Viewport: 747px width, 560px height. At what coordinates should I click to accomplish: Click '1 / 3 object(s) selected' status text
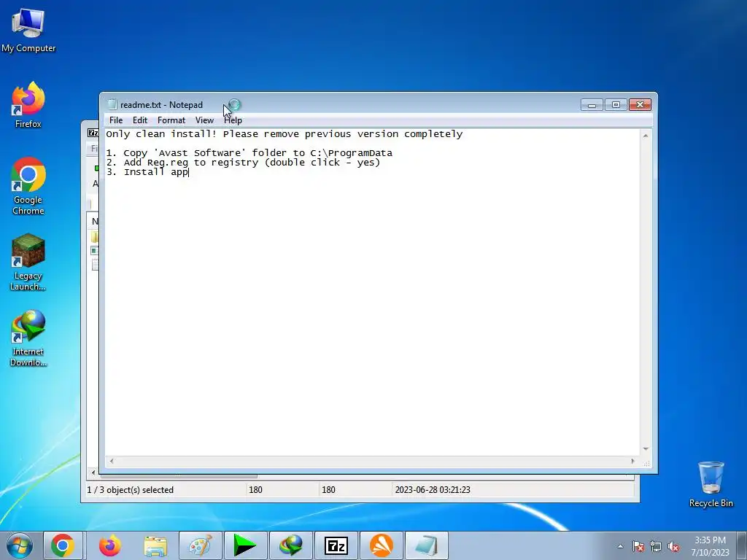(x=130, y=490)
